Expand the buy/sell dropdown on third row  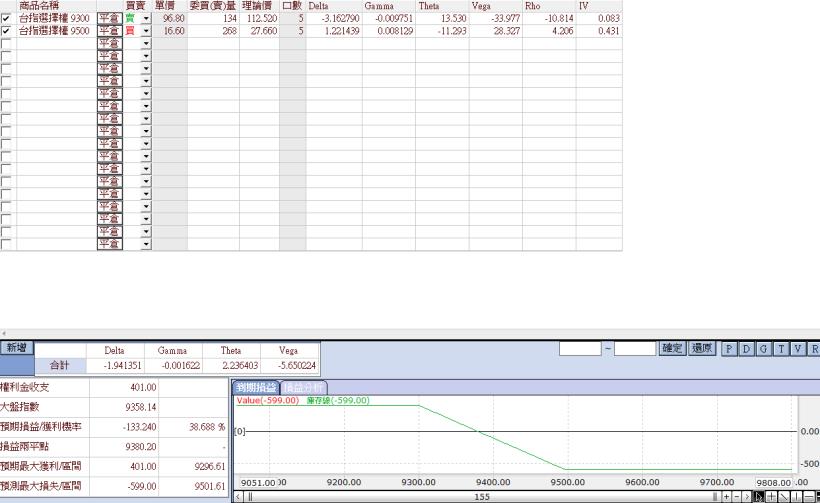point(145,43)
